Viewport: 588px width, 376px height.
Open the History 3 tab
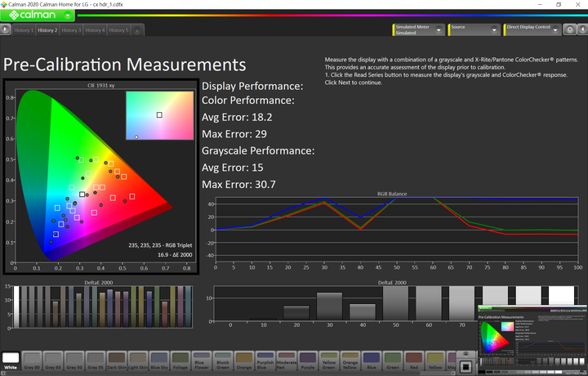pos(71,30)
